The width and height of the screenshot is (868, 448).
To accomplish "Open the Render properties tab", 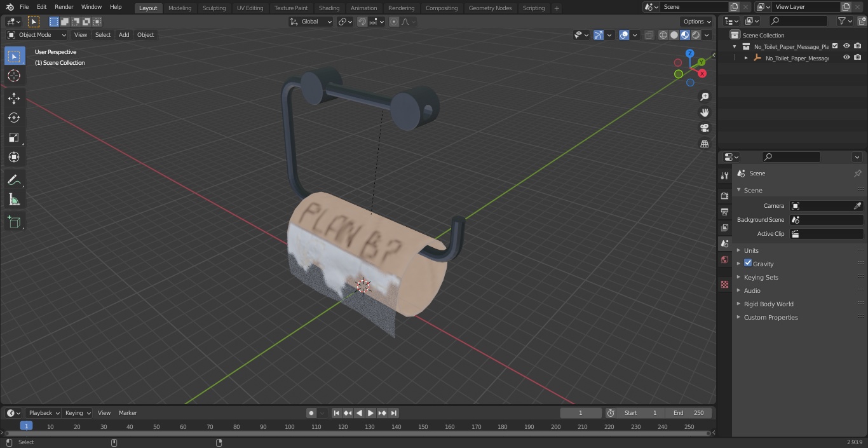I will pos(724,196).
